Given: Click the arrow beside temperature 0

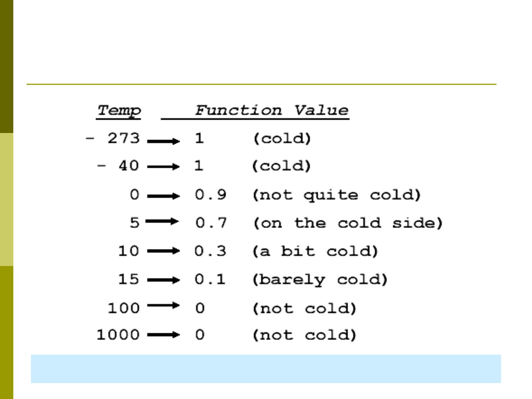Looking at the screenshot, I should click(163, 196).
